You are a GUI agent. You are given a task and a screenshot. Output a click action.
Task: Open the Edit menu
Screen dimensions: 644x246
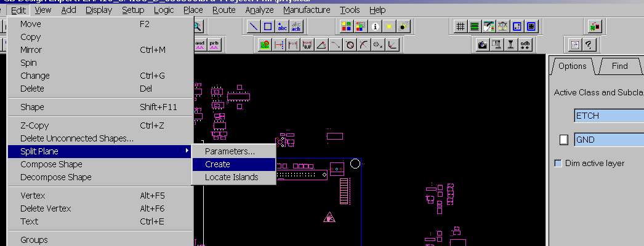[x=18, y=10]
